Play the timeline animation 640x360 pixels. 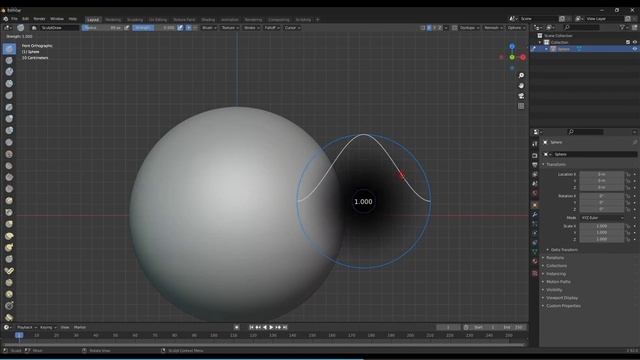pyautogui.click(x=271, y=327)
